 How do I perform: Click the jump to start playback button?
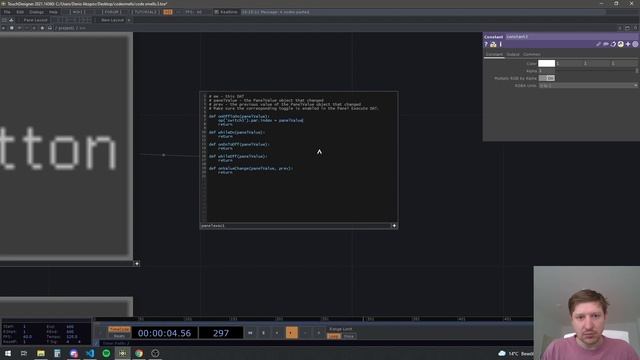coord(250,333)
